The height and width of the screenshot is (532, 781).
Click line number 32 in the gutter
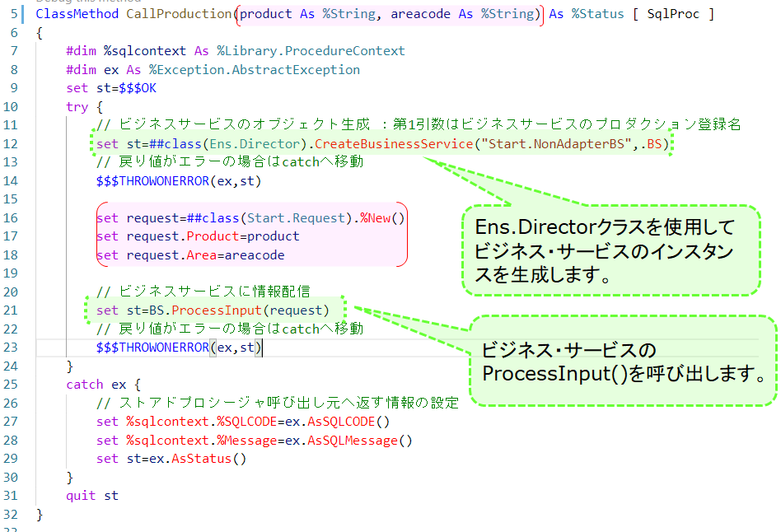11,515
